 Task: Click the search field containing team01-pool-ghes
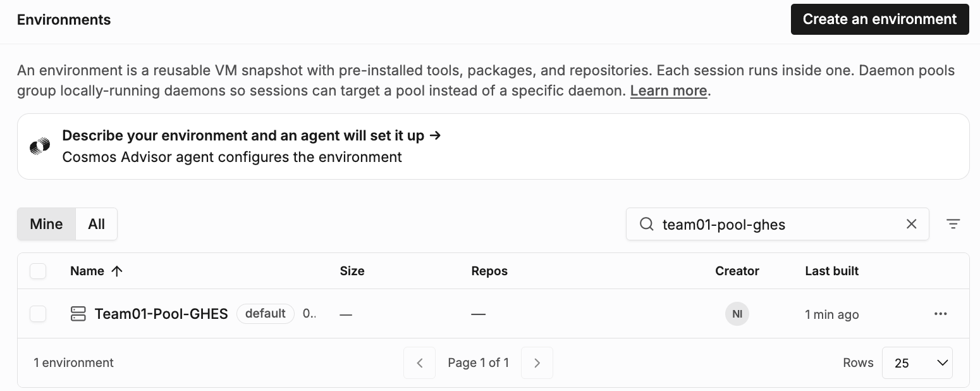tap(777, 224)
